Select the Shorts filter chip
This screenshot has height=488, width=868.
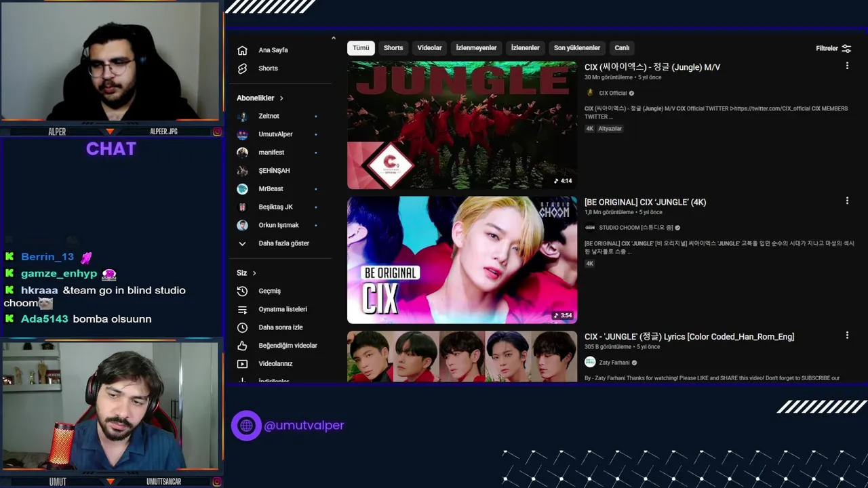[x=393, y=48]
